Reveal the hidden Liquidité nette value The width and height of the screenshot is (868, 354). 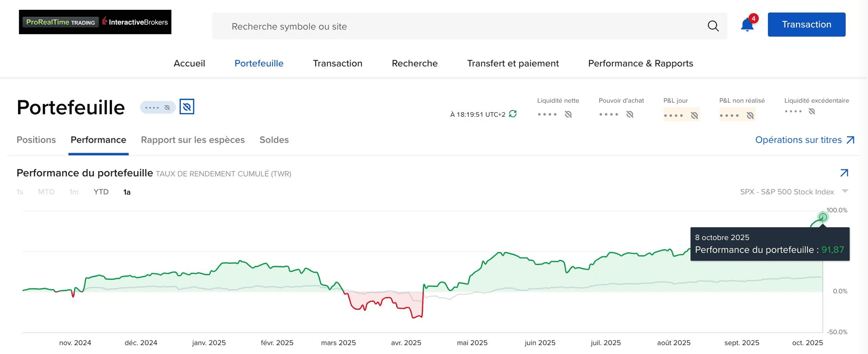pyautogui.click(x=568, y=114)
